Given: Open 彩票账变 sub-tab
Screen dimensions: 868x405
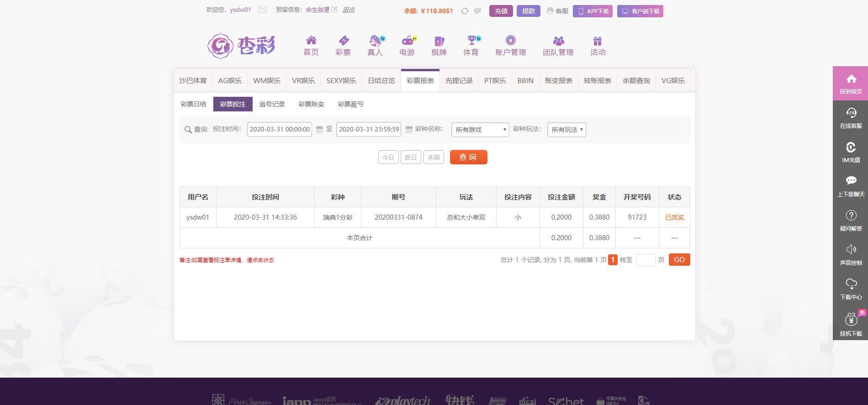Looking at the screenshot, I should pyautogui.click(x=311, y=104).
